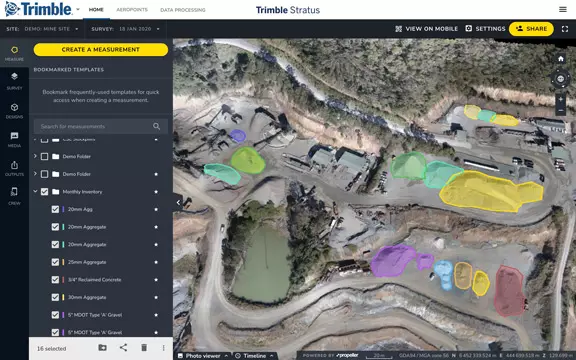Screen dimensions: 576x360
Task: Click star next to 30mm Aggregate
Action: pos(156,298)
